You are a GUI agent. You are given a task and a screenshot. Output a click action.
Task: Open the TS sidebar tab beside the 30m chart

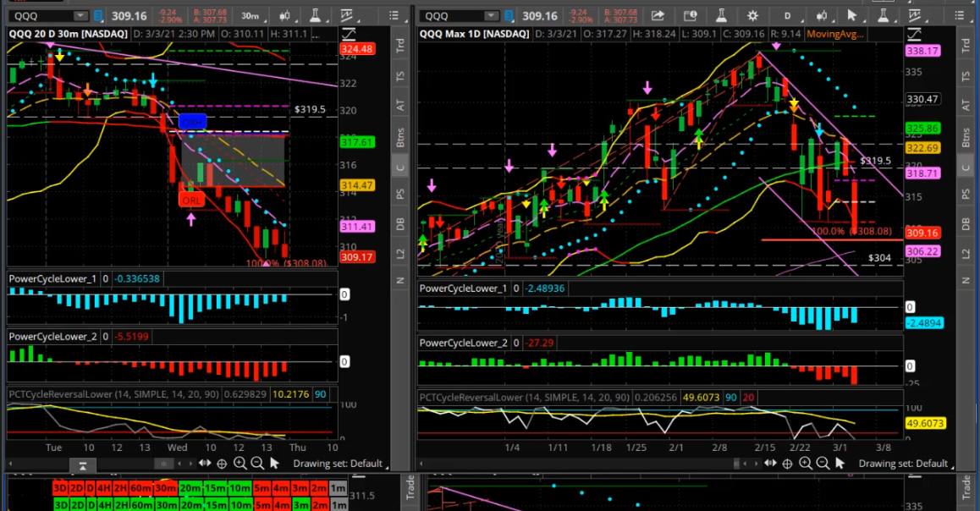tap(400, 76)
